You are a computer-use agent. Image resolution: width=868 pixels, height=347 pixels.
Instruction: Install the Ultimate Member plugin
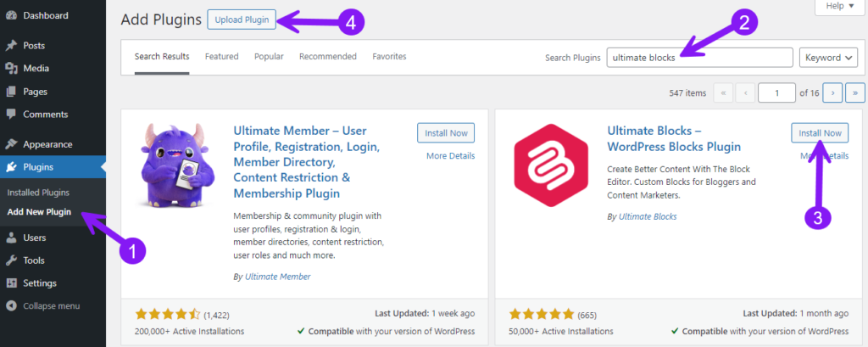click(446, 133)
